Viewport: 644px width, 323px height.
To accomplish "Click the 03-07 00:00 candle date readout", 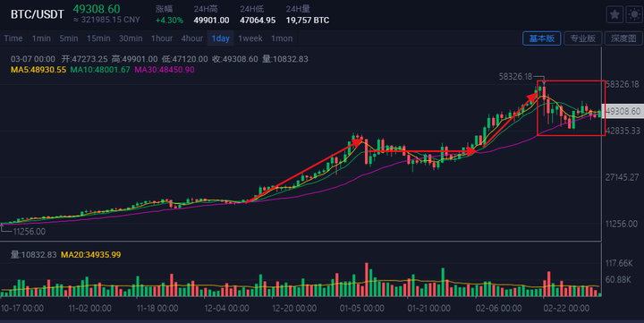I will 33,59.
